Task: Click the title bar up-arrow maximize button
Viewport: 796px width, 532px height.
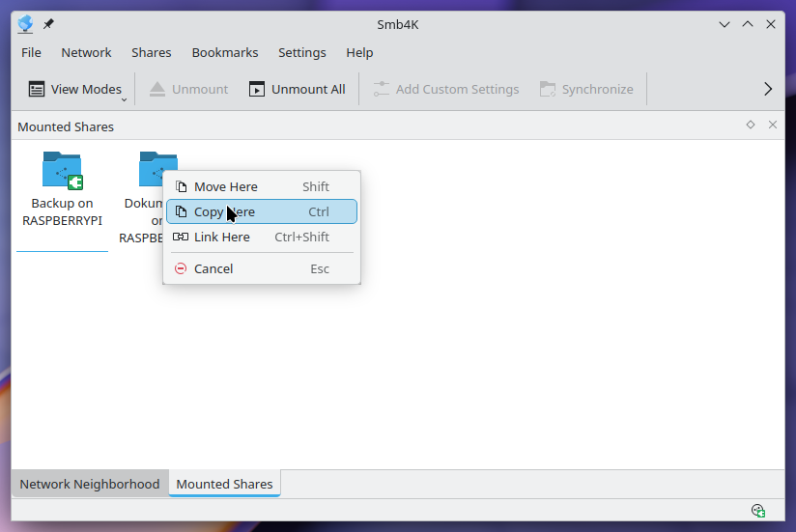Action: (748, 24)
